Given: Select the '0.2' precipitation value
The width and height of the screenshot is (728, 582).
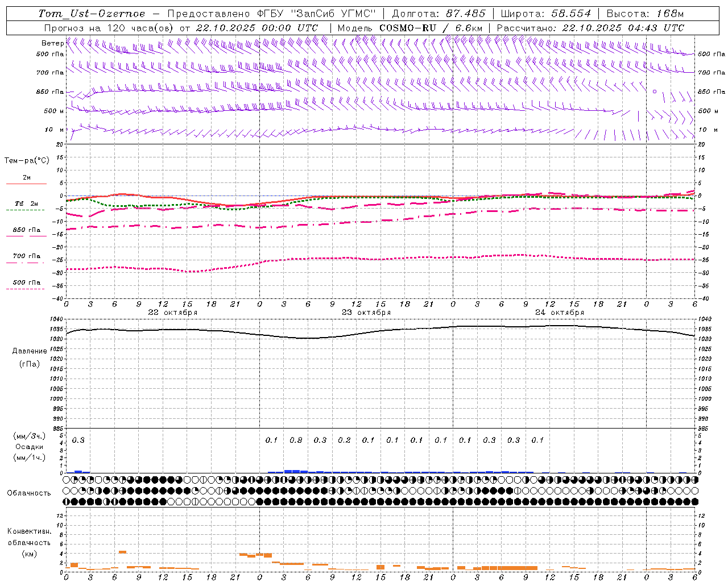Looking at the screenshot, I should click(x=344, y=440).
